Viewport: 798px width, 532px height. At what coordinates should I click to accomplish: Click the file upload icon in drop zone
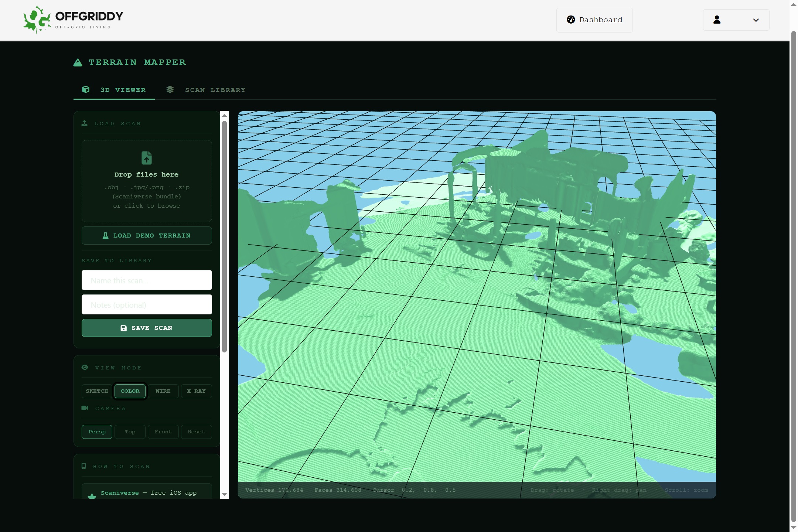click(147, 158)
